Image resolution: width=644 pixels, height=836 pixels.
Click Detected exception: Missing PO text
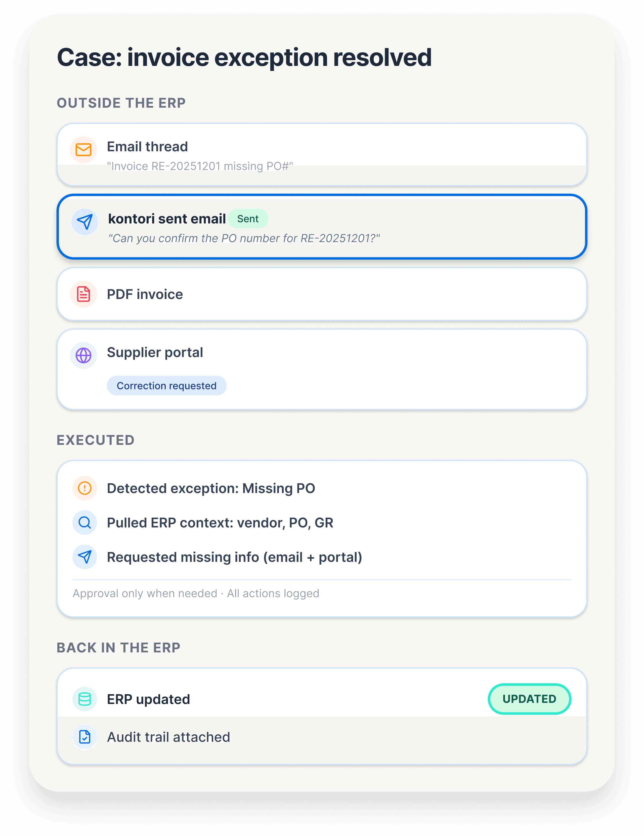click(211, 488)
